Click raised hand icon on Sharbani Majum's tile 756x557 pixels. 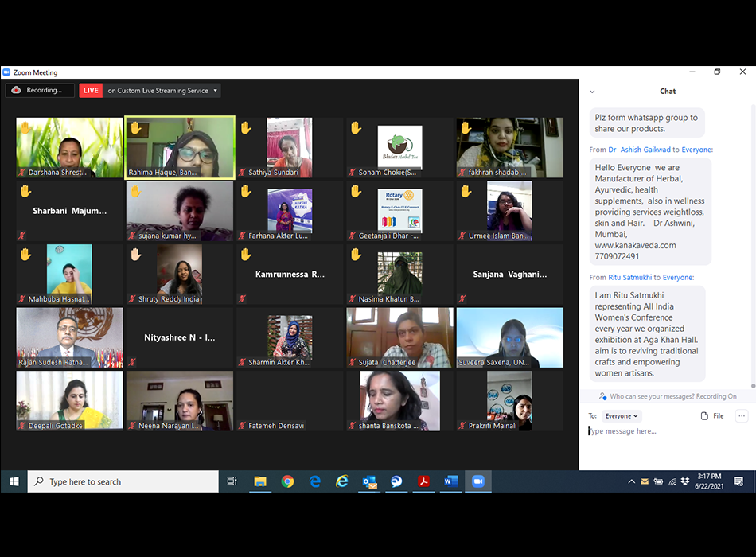(x=25, y=192)
